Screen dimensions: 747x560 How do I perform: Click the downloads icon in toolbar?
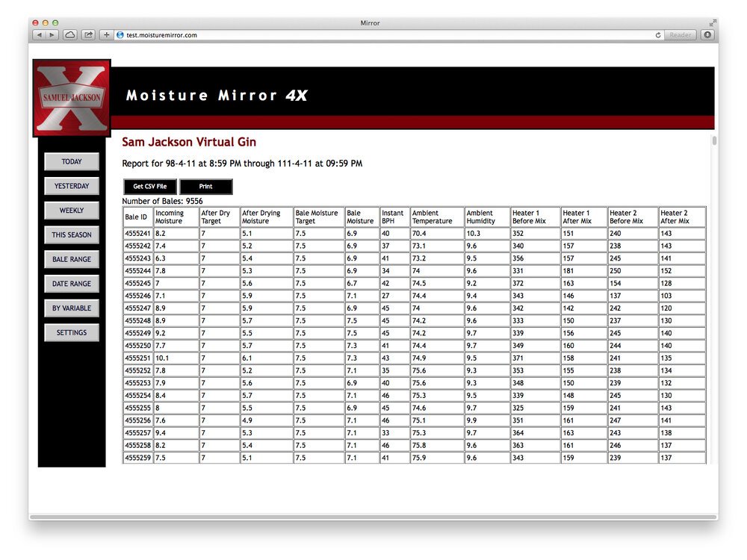707,35
